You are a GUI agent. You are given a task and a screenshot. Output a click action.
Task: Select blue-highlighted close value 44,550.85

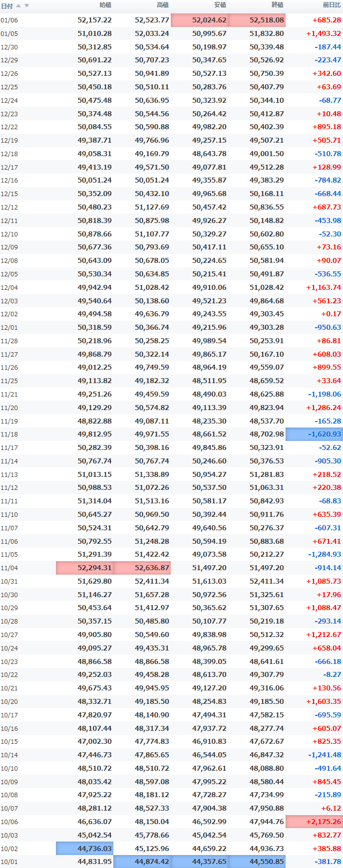pyautogui.click(x=257, y=862)
